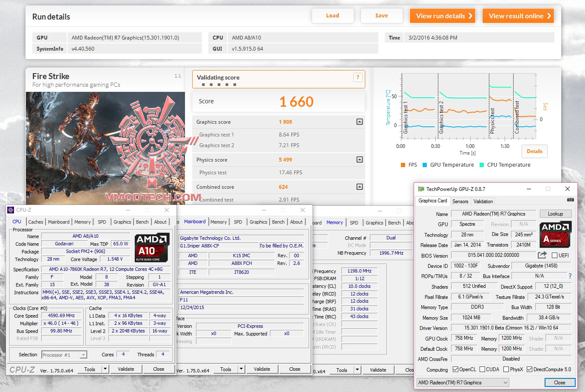Toggle the UEFI checkbox in GPU-Z
Viewport: 585px width, 392px height.
tap(554, 255)
